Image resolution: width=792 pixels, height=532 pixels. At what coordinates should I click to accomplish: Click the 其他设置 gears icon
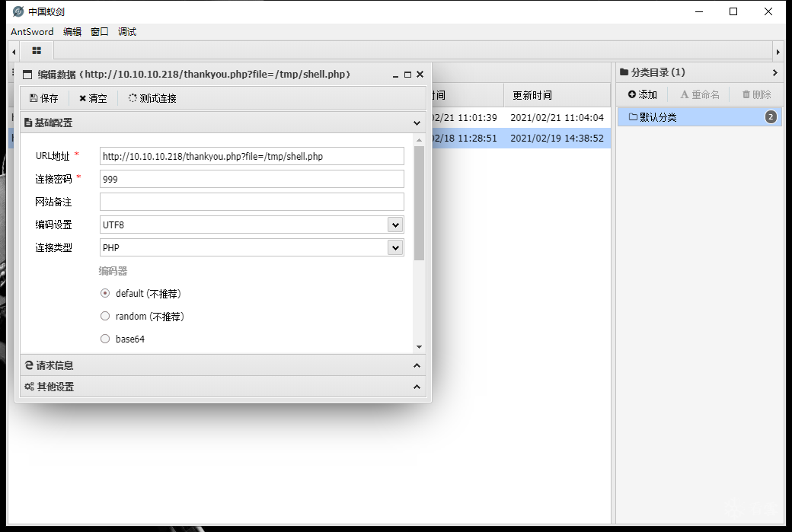click(29, 386)
